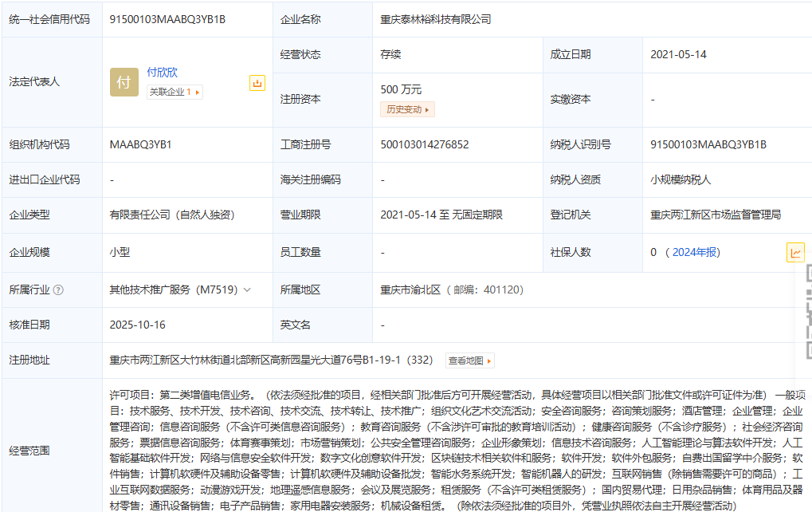Image resolution: width=812 pixels, height=512 pixels.
Task: Click the business registration number 500103314276852
Action: tap(425, 144)
